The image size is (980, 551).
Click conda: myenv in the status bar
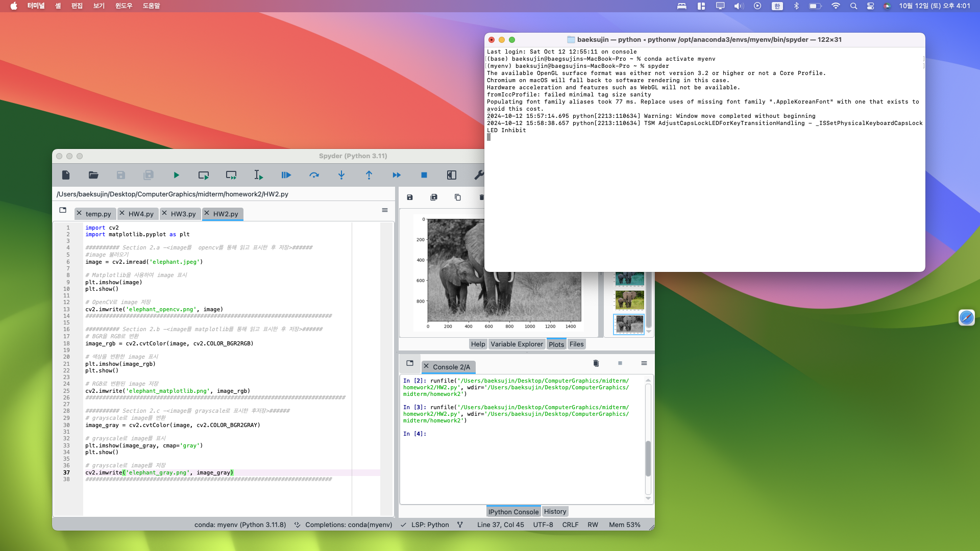pyautogui.click(x=239, y=524)
